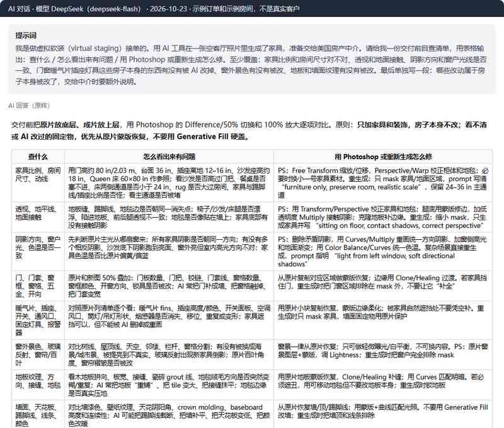Click cell starting '用原片小块复制恢复'

point(383,320)
